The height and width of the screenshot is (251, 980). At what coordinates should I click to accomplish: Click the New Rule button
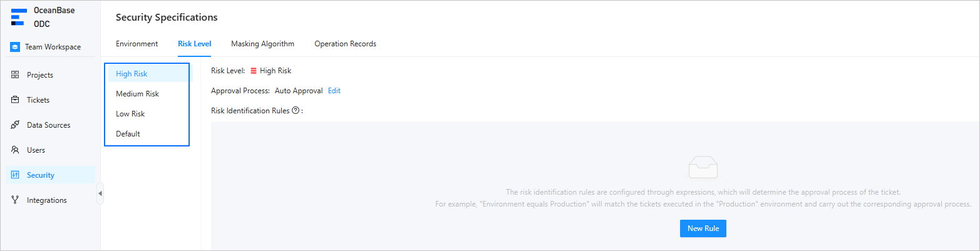tap(703, 228)
